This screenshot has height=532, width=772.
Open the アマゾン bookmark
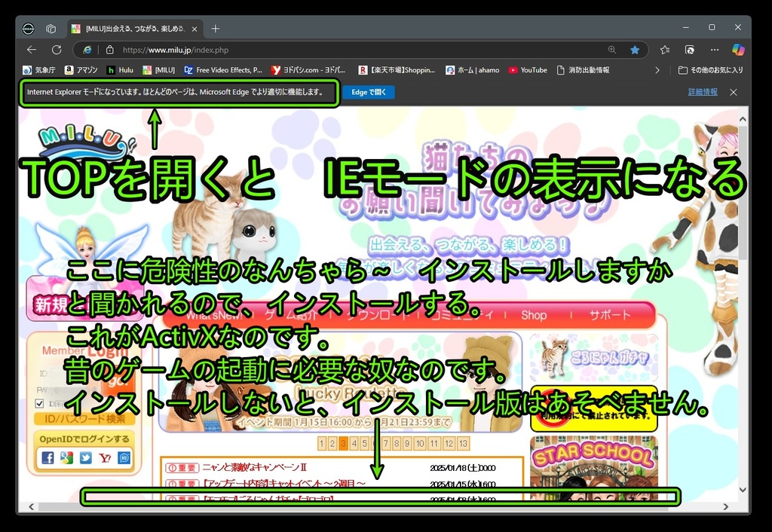point(81,70)
